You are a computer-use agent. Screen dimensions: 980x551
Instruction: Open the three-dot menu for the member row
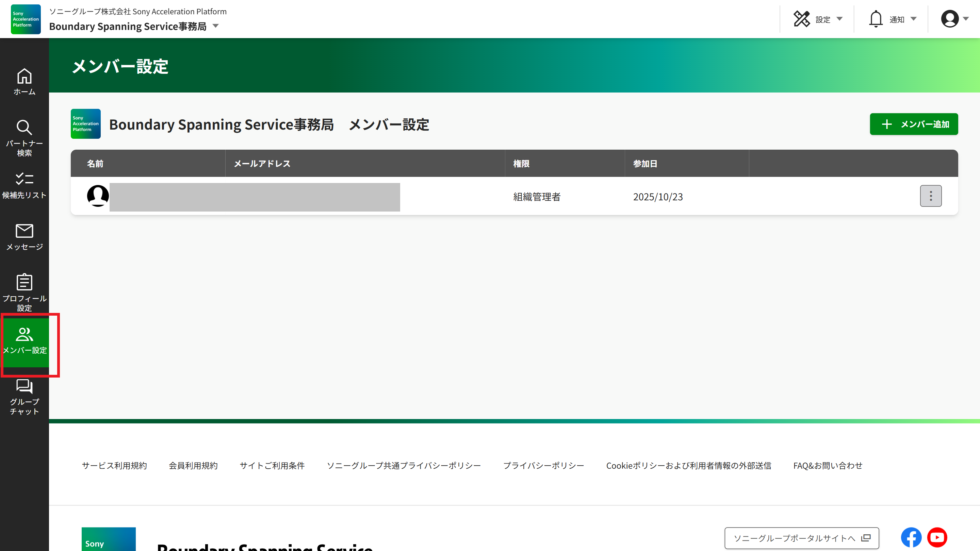pyautogui.click(x=931, y=196)
